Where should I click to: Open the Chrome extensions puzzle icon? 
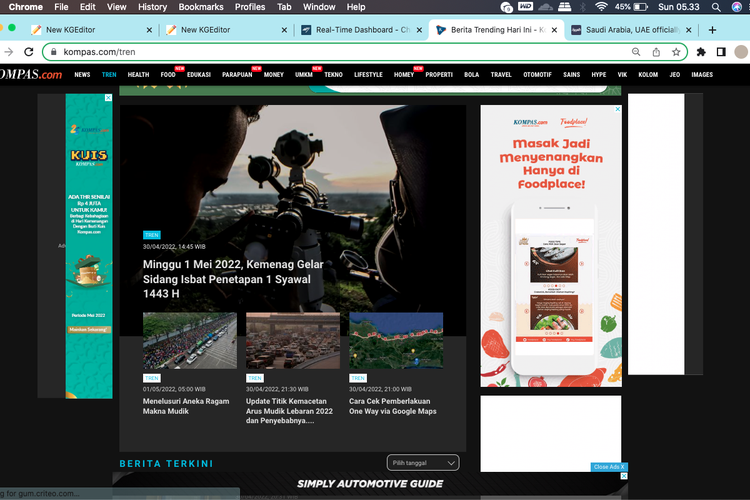[701, 51]
